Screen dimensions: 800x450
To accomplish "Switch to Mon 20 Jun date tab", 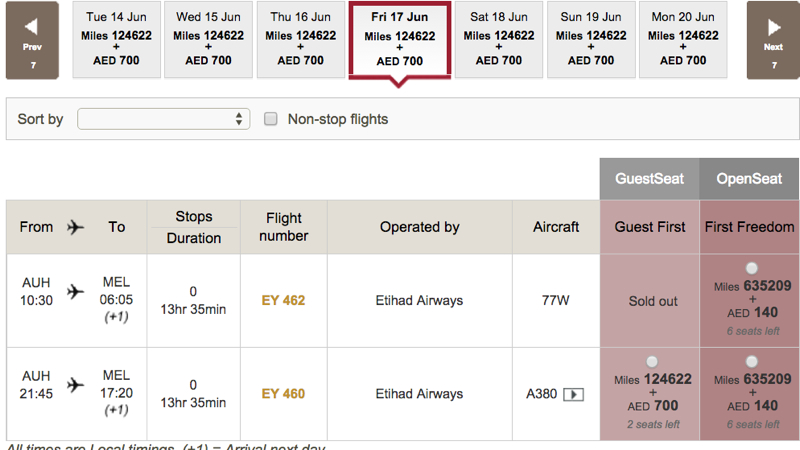I will point(683,39).
